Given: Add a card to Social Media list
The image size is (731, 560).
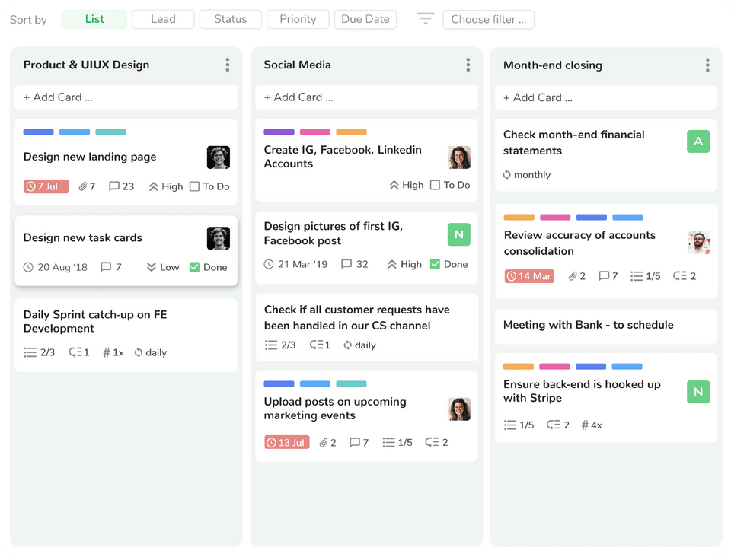Looking at the screenshot, I should click(x=366, y=97).
